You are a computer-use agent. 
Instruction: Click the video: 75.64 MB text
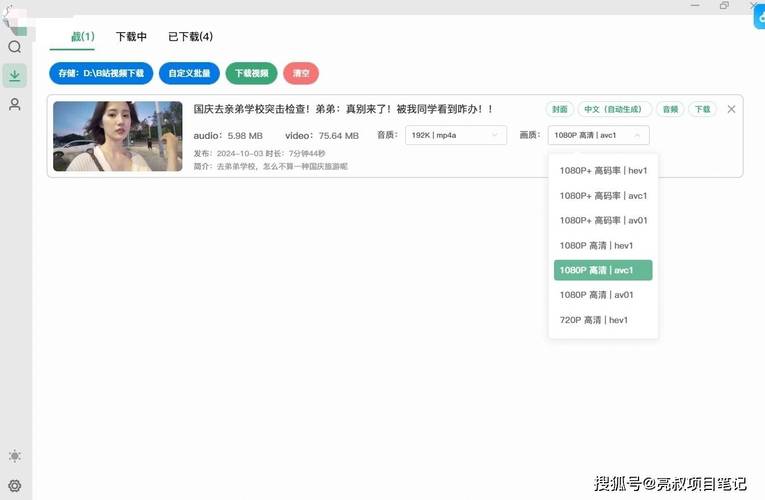click(322, 136)
